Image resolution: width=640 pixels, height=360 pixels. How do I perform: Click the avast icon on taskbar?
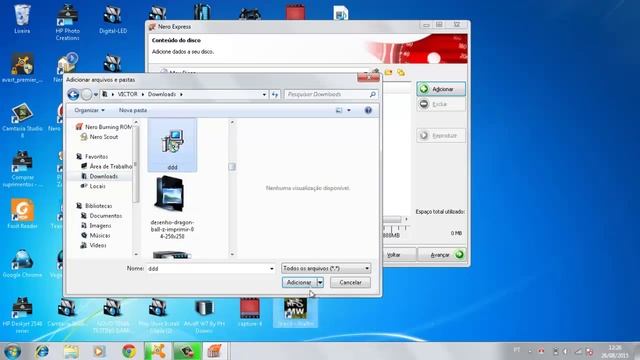click(x=158, y=351)
